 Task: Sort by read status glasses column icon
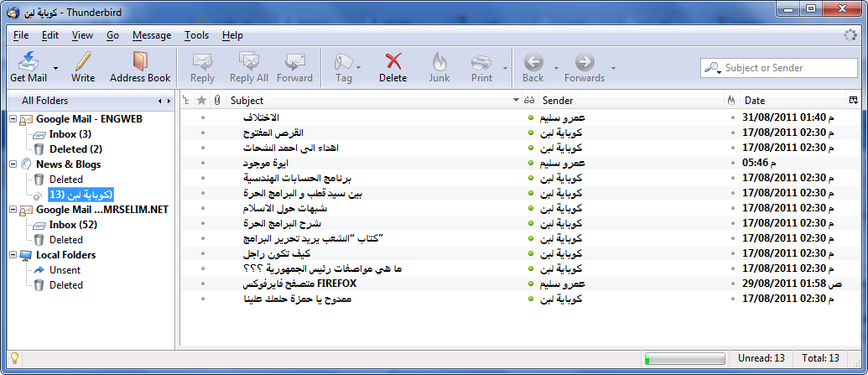(x=529, y=101)
